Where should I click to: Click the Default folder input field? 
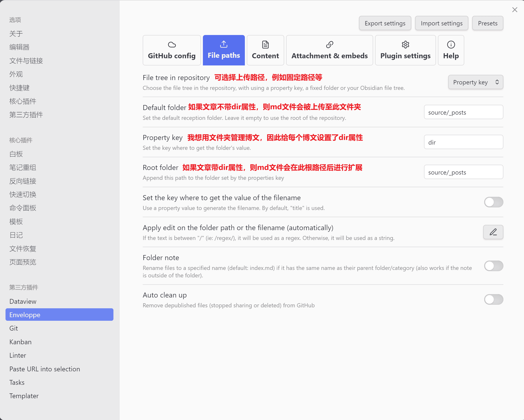(463, 112)
